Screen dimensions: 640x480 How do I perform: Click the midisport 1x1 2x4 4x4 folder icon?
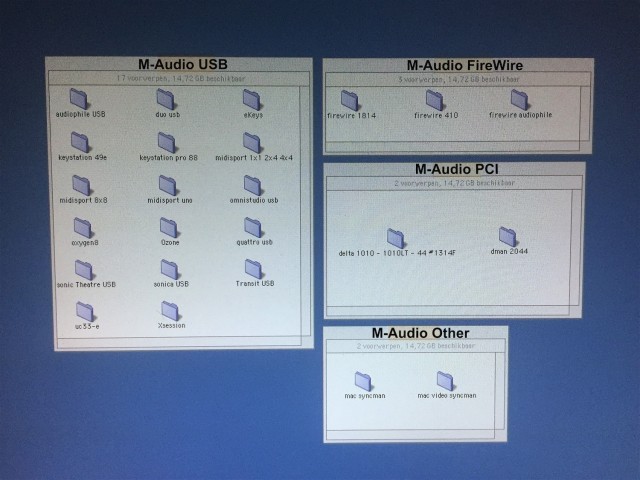[252, 142]
